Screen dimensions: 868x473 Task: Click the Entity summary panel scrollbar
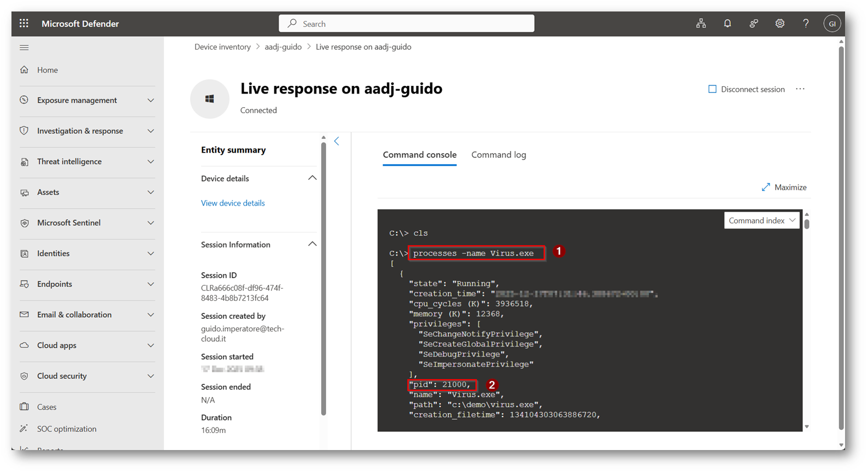coord(323,279)
